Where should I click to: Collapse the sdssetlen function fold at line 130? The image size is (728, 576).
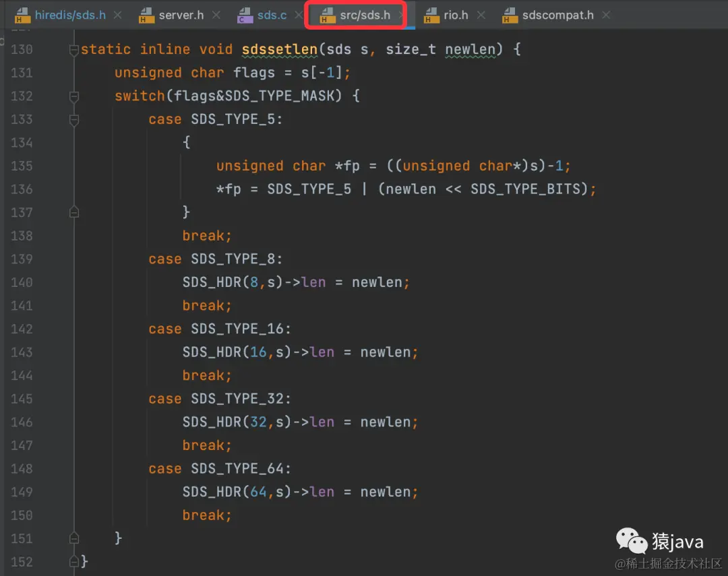pyautogui.click(x=74, y=50)
